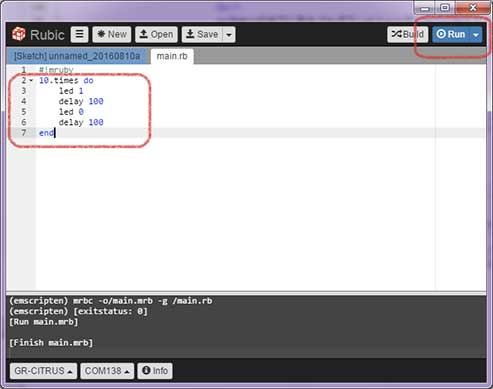Click the mrbc compile command output line
Viewport: 493px width, 389px height.
click(x=110, y=301)
